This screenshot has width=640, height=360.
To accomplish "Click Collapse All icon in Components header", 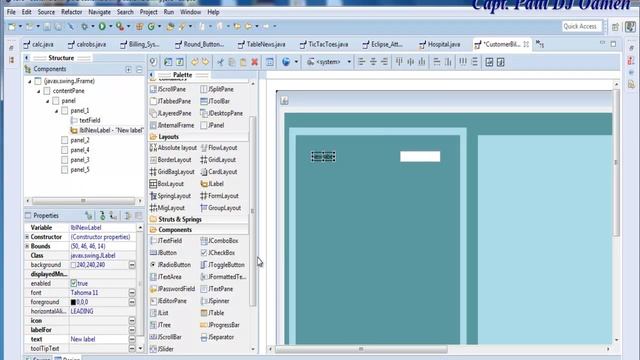I will click(139, 69).
